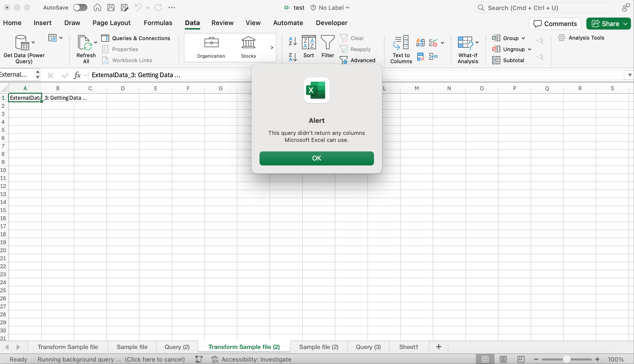This screenshot has height=364, width=634.
Task: Open the Review ribbon tab
Action: click(x=222, y=23)
